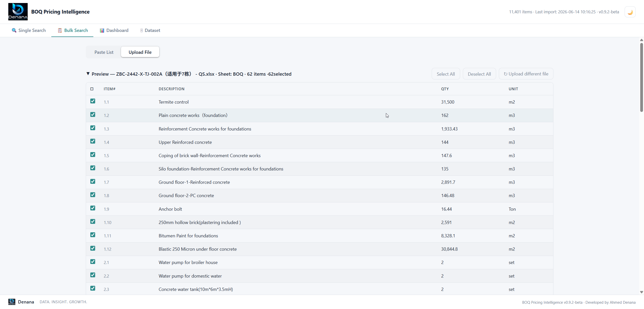644x309 pixels.
Task: Uncheck item 1.2 Plain concrete works
Action: pos(93,114)
